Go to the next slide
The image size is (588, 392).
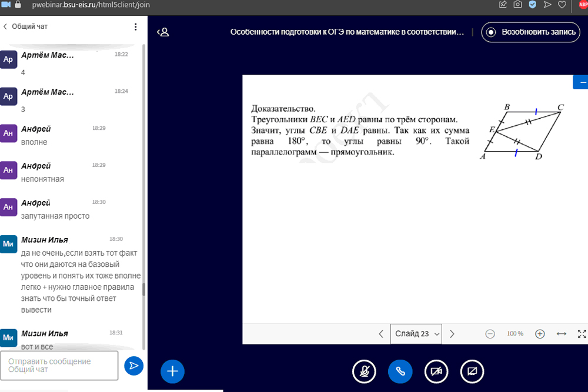tap(452, 334)
